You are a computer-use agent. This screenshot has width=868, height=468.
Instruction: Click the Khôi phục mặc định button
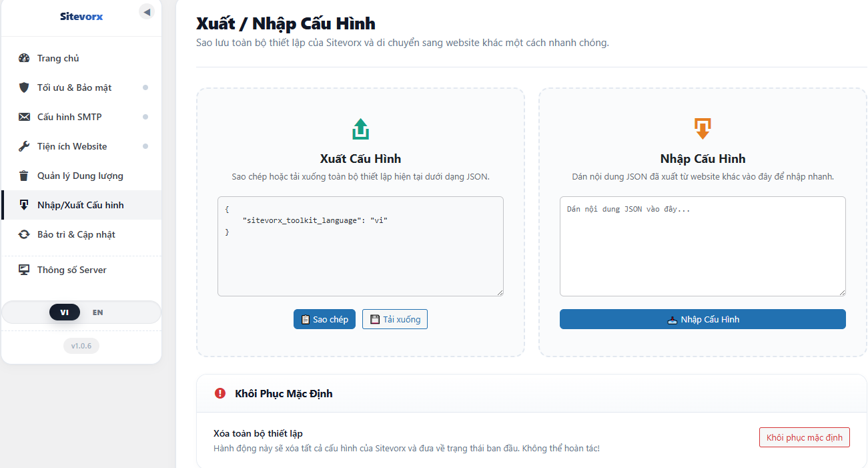pos(805,437)
